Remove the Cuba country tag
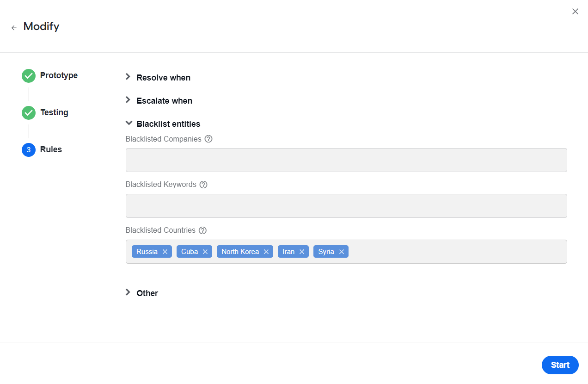 (x=205, y=252)
